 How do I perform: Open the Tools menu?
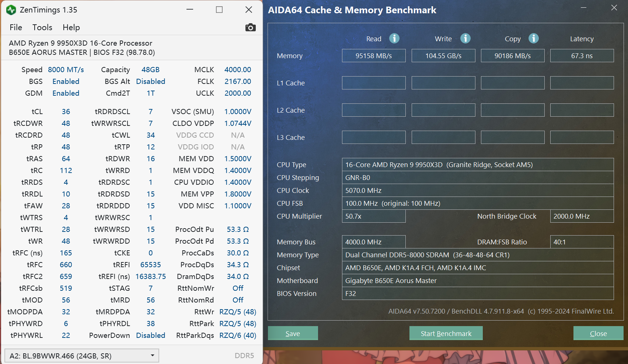42,28
